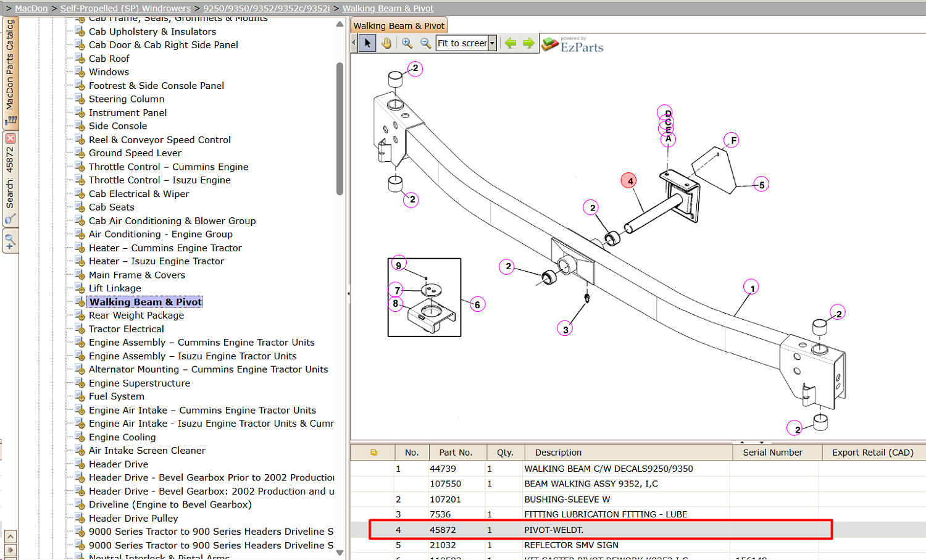Image resolution: width=926 pixels, height=560 pixels.
Task: Select the PIVOT-WELDT. description cell
Action: (554, 530)
